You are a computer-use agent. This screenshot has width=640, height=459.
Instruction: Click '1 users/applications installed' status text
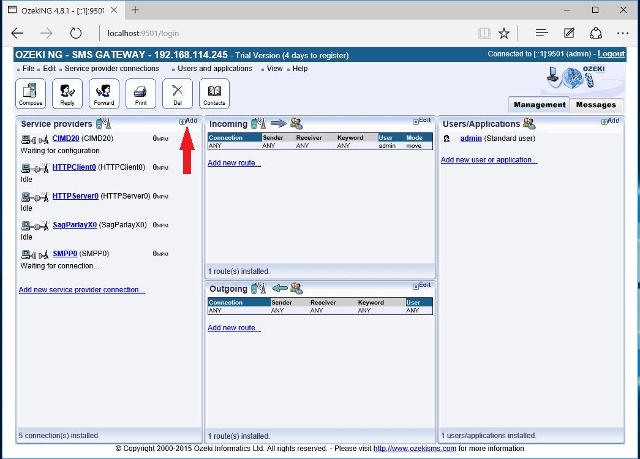click(488, 436)
